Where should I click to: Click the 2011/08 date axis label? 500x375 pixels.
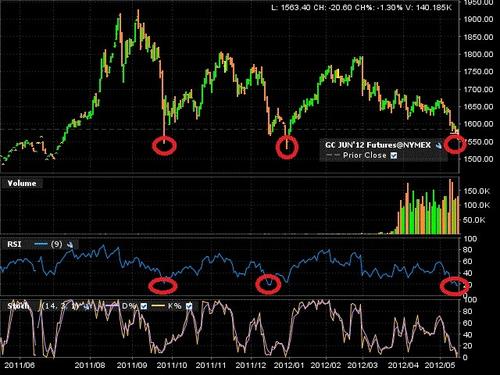(90, 365)
